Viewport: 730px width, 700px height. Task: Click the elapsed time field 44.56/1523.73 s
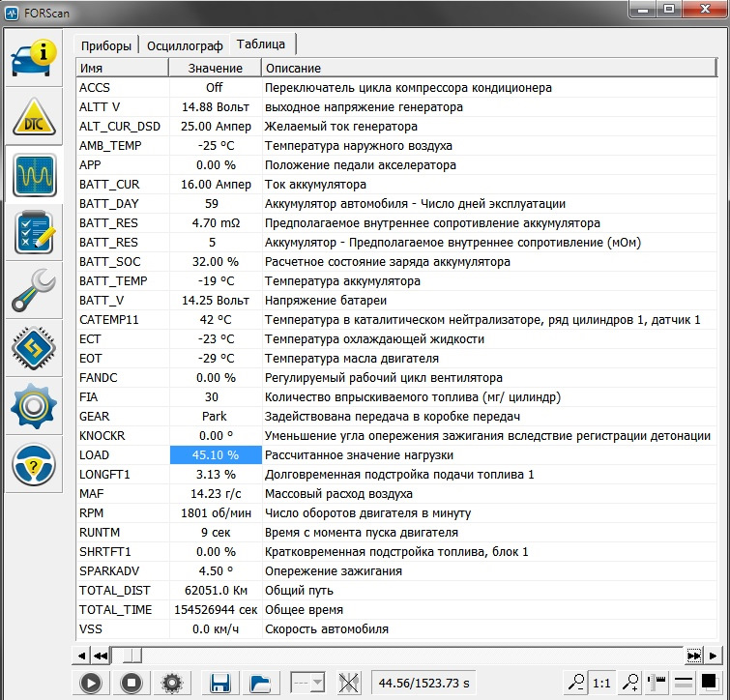click(423, 683)
